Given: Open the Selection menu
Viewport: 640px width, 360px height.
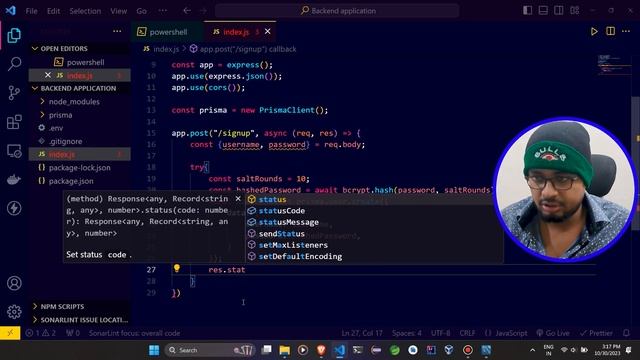Looking at the screenshot, I should pos(85,11).
